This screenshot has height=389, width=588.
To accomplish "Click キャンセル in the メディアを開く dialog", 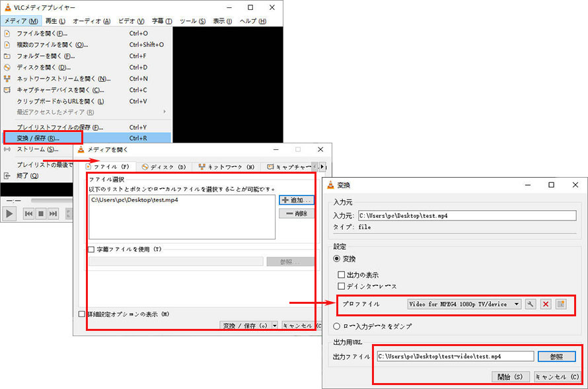I will (x=300, y=326).
